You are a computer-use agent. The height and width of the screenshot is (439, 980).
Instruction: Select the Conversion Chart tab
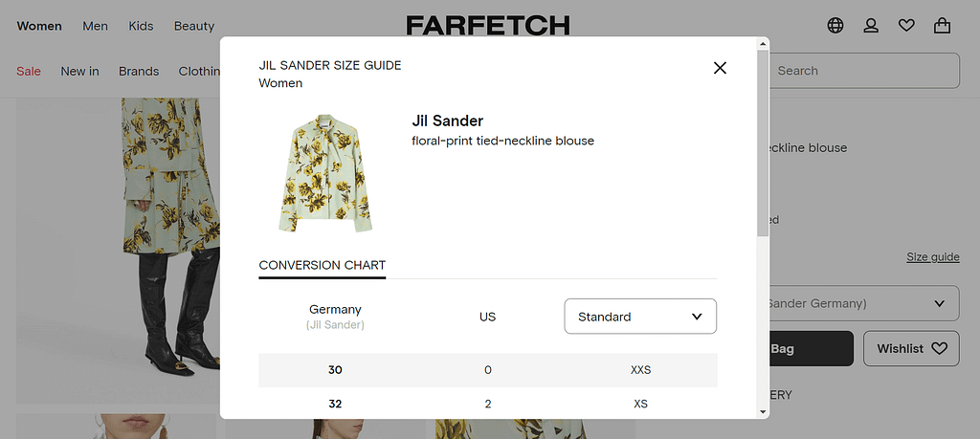(322, 265)
